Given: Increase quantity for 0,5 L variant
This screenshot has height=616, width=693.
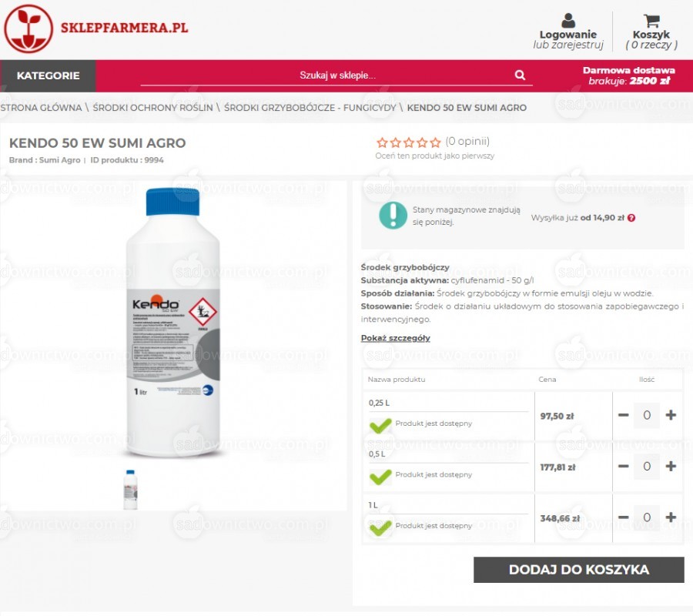Looking at the screenshot, I should point(671,466).
